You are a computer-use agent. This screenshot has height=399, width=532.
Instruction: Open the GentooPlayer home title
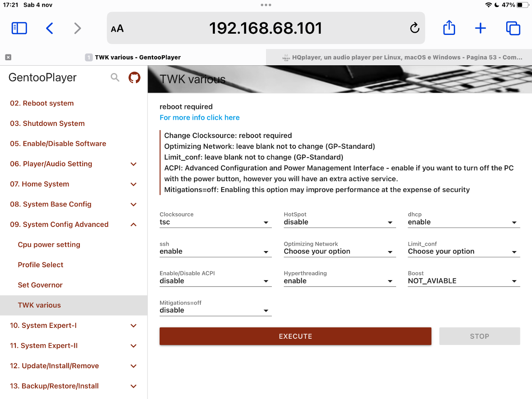[42, 78]
